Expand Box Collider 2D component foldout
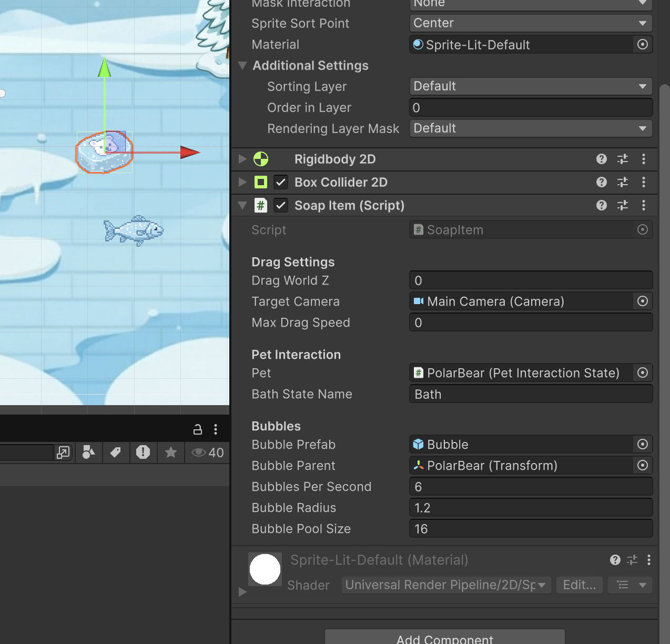670x644 pixels. pyautogui.click(x=242, y=182)
